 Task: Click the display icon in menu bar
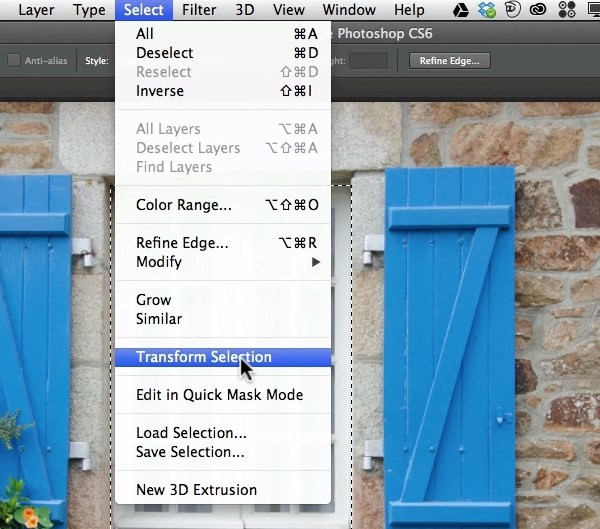click(594, 10)
